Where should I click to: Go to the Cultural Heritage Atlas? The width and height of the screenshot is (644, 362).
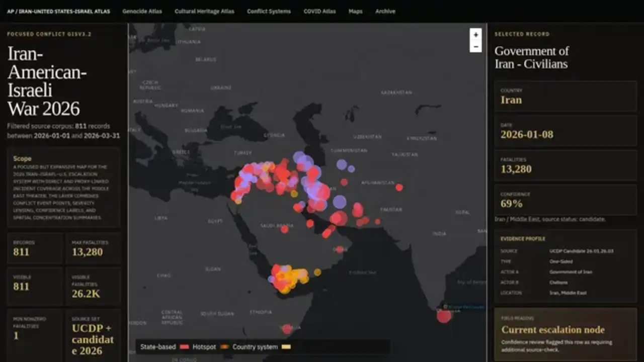click(x=204, y=11)
